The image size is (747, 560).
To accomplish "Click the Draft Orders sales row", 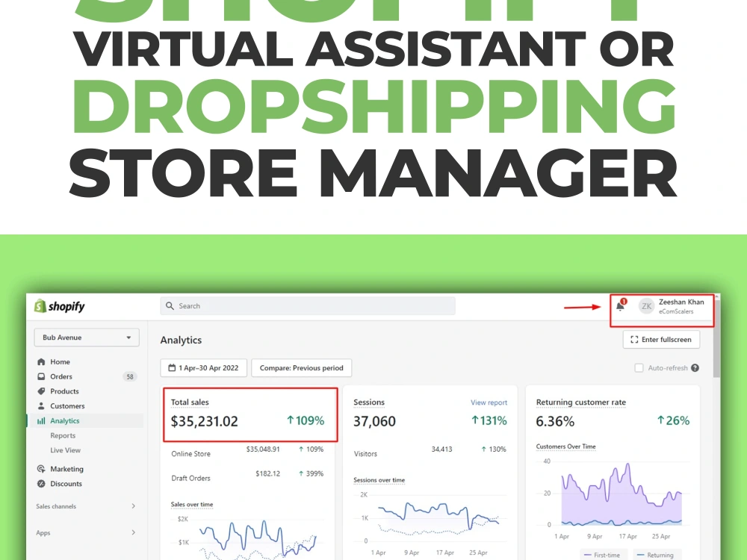I will [247, 476].
